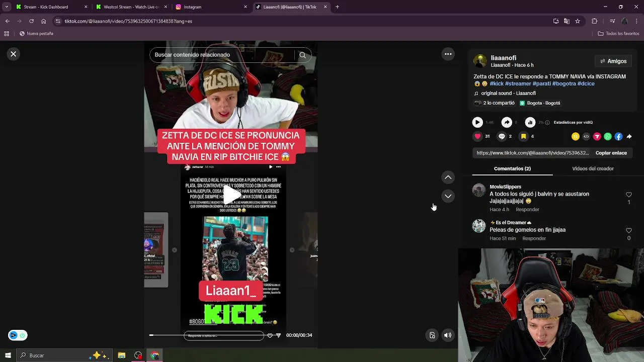
Task: Go to previous video with up chevron
Action: [x=448, y=177]
